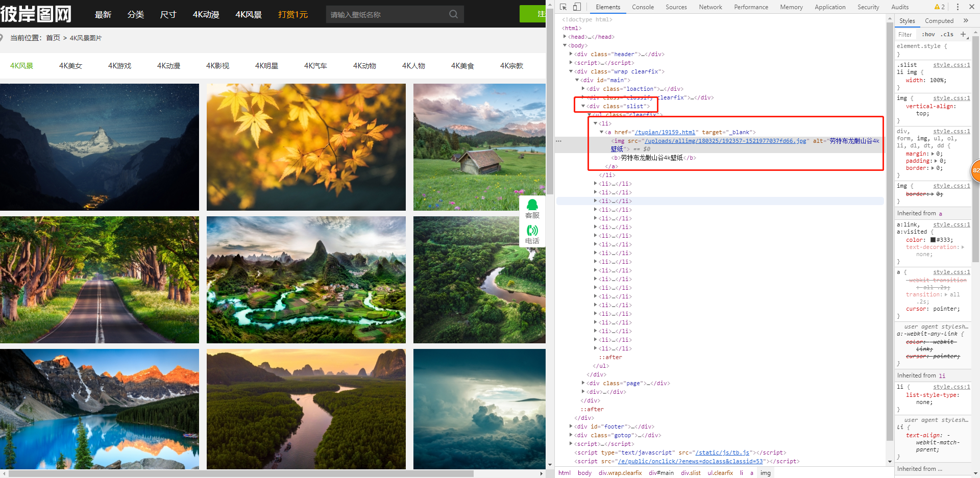This screenshot has width=980, height=478.
Task: Open the Performance tab
Action: [751, 7]
